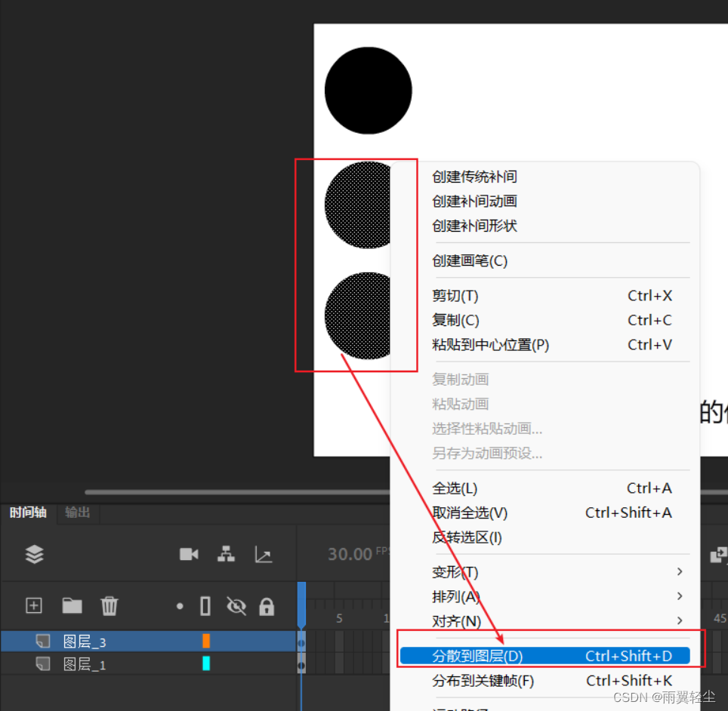This screenshot has height=711, width=728.
Task: Toggle the highlight layers dot control
Action: [x=180, y=607]
